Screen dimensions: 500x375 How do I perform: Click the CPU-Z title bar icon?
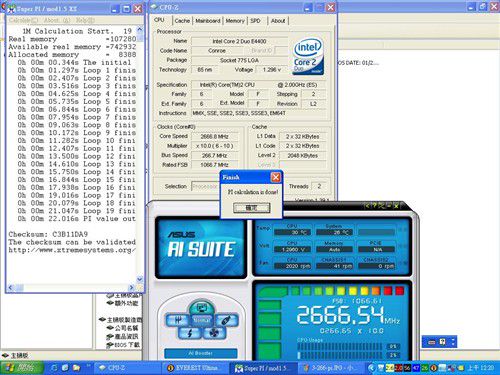154,7
